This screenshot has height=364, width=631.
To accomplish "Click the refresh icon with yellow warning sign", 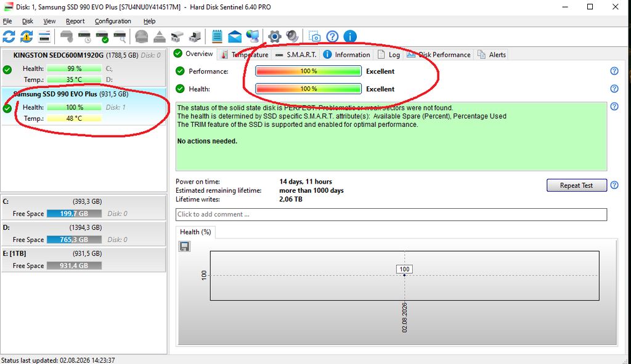I will (x=26, y=36).
